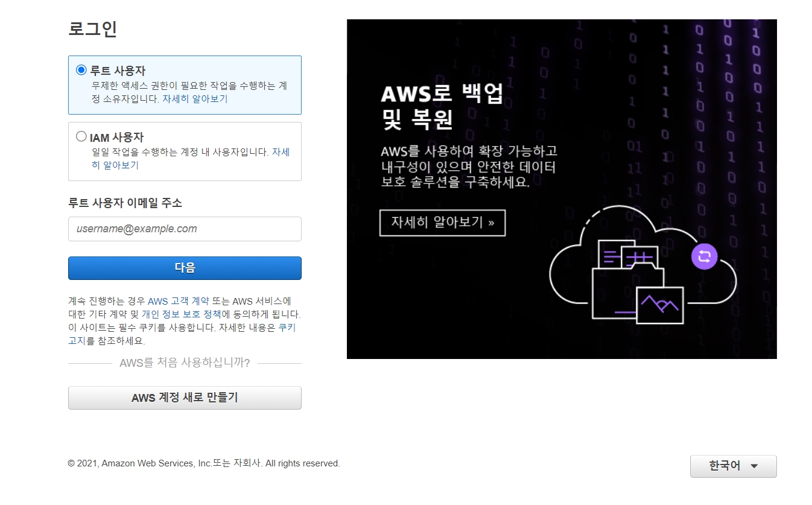This screenshot has height=505, width=812.
Task: Select the 루트 사용자 radio button
Action: (x=81, y=70)
